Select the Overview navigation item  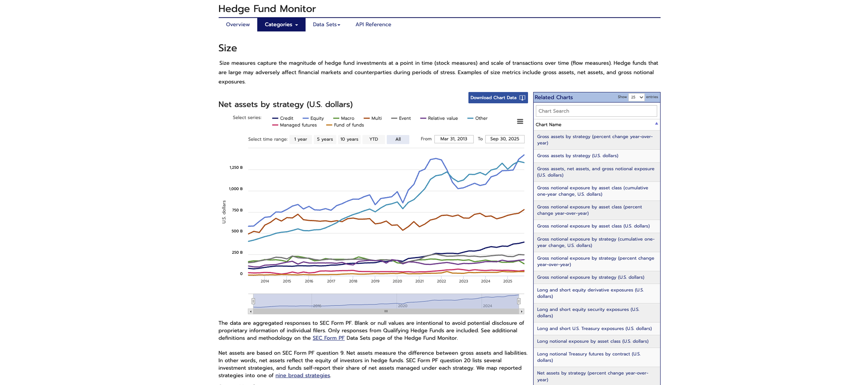coord(237,24)
